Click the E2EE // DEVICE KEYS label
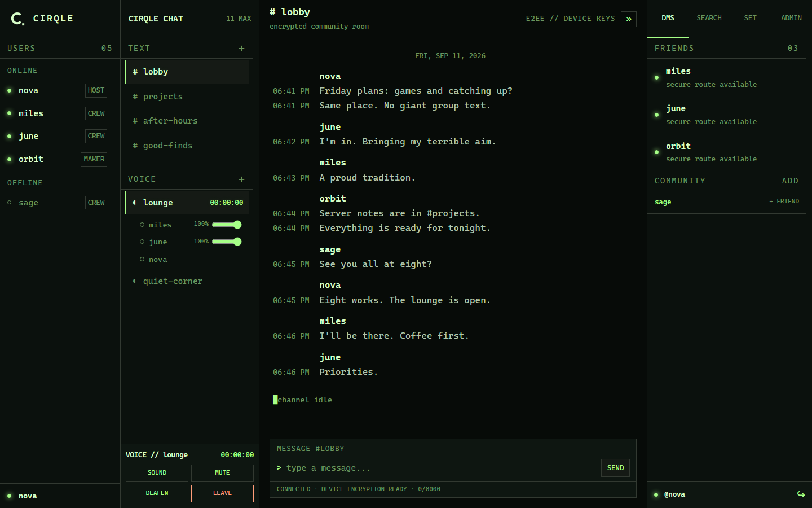This screenshot has width=812, height=508. (x=570, y=19)
